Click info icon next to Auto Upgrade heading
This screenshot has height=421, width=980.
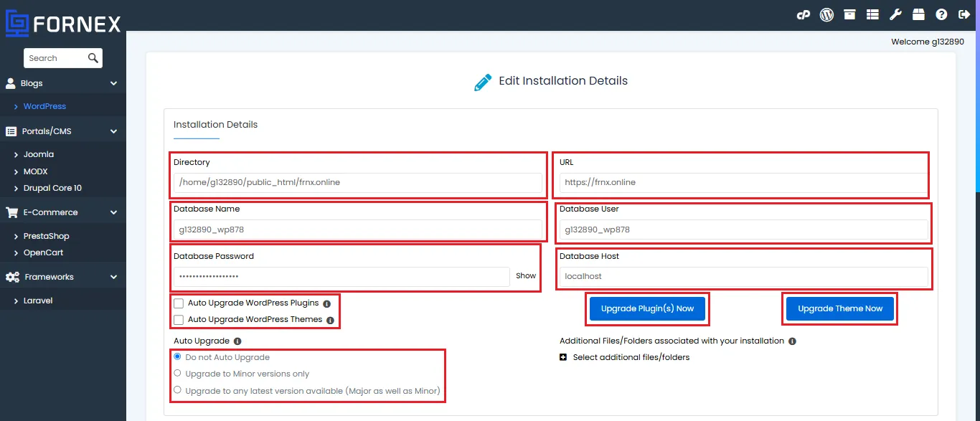click(x=237, y=341)
